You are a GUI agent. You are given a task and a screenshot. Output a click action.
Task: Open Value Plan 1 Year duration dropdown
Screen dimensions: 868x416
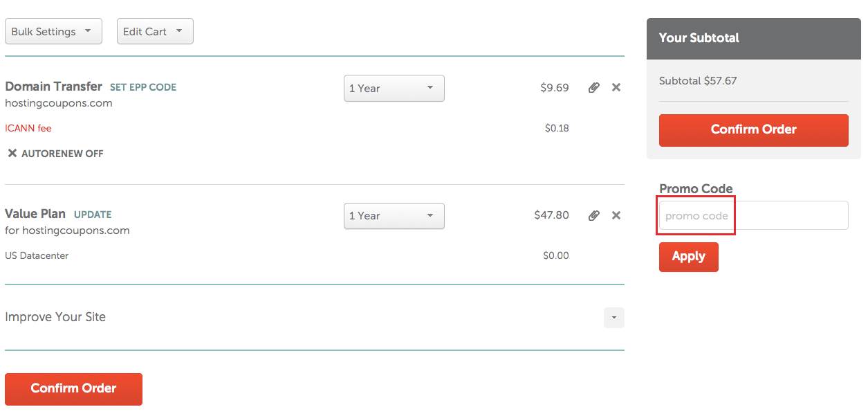point(394,216)
